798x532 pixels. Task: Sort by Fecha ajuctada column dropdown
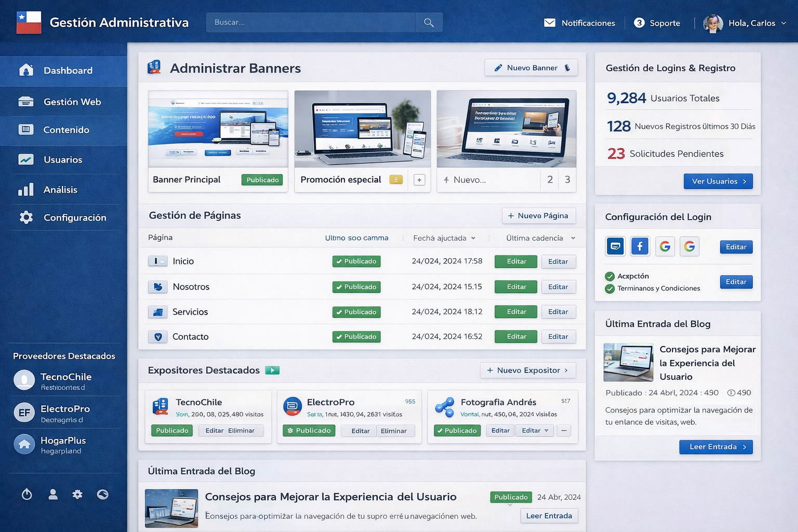(473, 238)
